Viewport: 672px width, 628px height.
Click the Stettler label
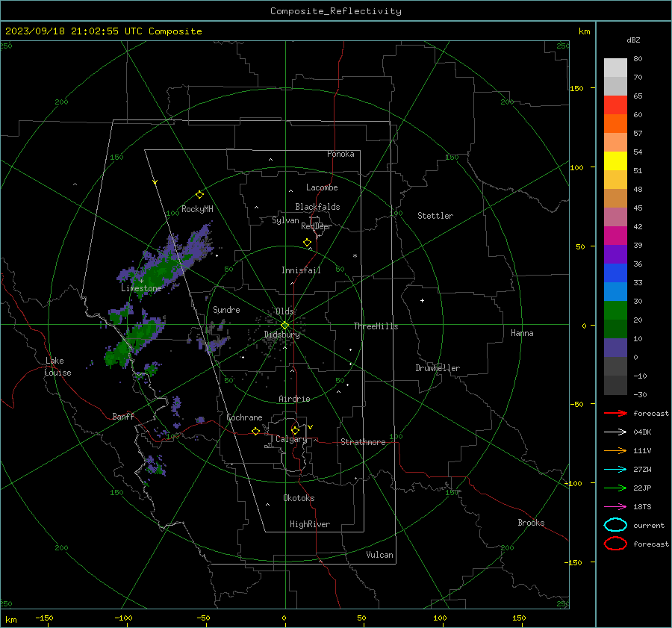(x=435, y=216)
